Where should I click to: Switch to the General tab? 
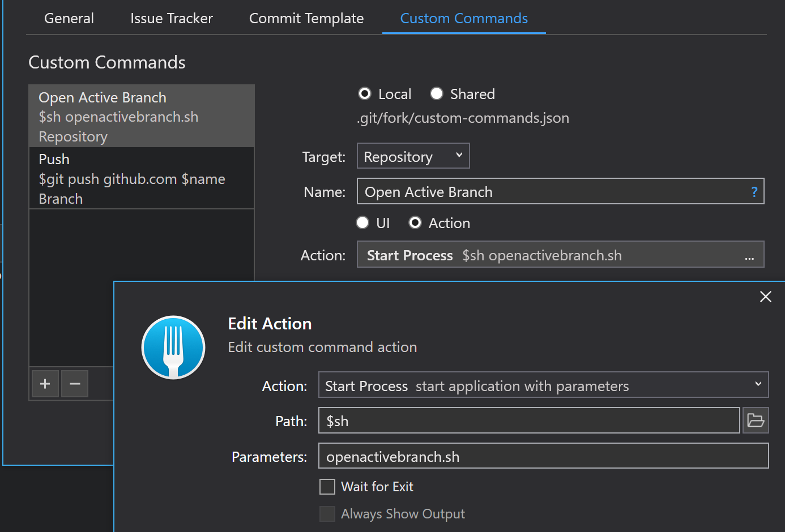tap(69, 18)
